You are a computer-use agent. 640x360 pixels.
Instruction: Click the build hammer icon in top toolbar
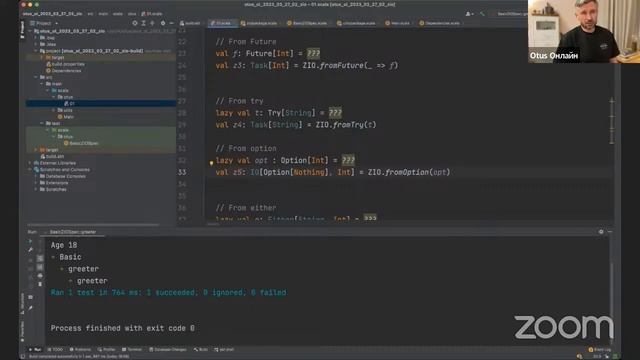pos(482,14)
